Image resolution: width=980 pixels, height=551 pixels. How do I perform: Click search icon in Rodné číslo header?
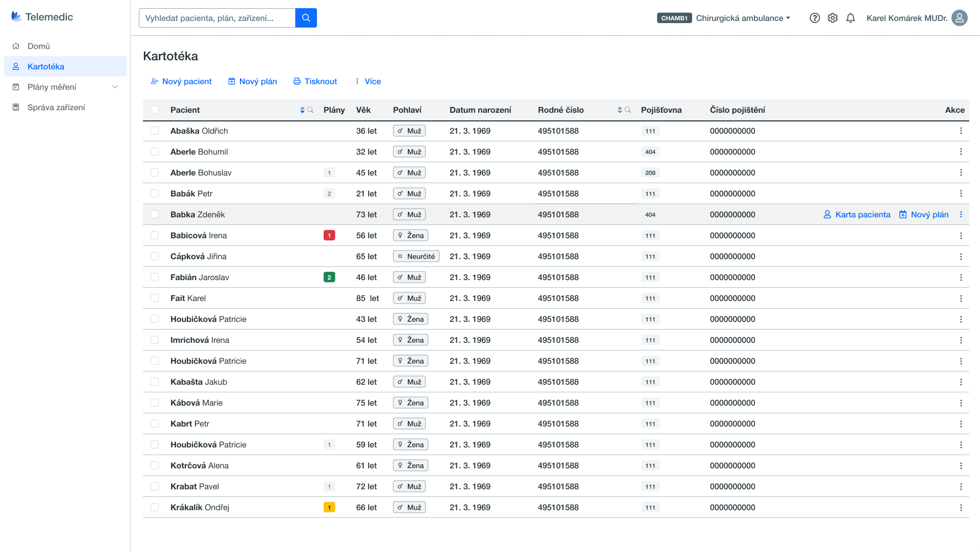click(x=628, y=110)
